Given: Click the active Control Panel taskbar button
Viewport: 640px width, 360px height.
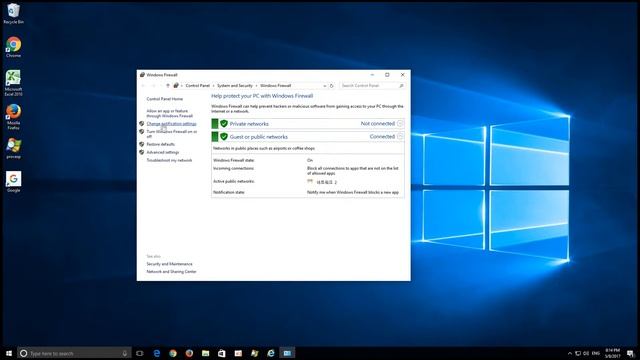Looking at the screenshot, I should [x=287, y=353].
